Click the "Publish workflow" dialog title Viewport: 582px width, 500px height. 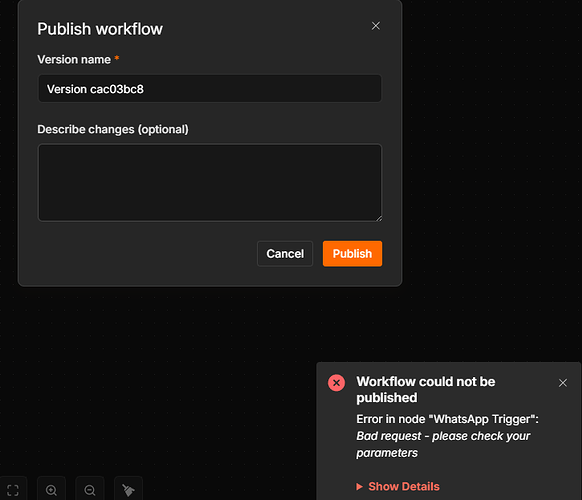pos(100,29)
